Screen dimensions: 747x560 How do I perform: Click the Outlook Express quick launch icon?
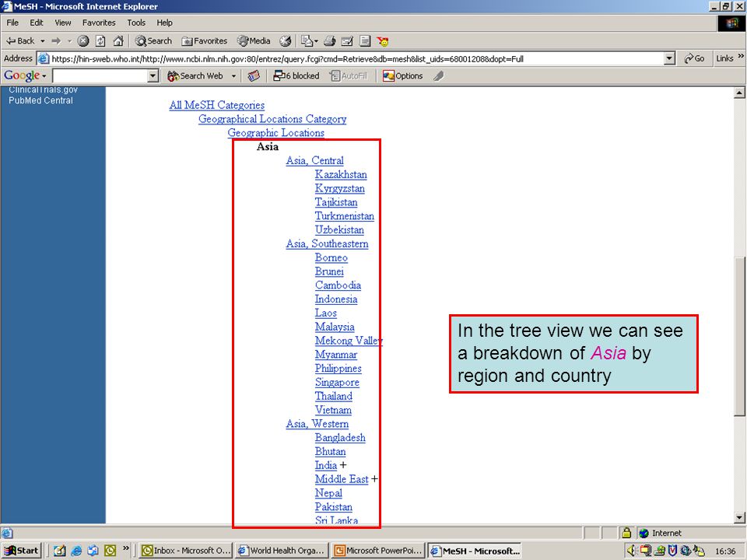click(x=93, y=551)
